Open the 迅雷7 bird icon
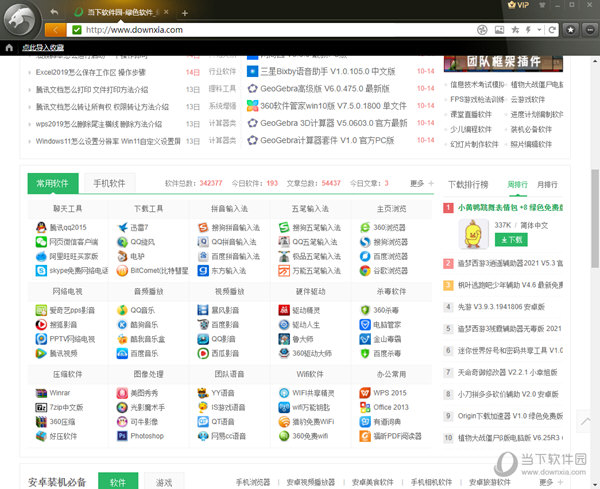Image resolution: width=600 pixels, height=489 pixels. click(122, 227)
